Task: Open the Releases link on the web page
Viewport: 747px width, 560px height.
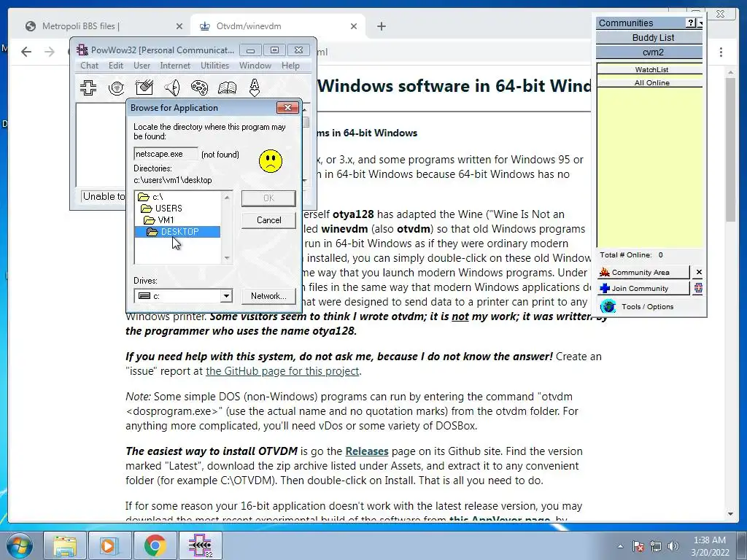Action: point(366,451)
